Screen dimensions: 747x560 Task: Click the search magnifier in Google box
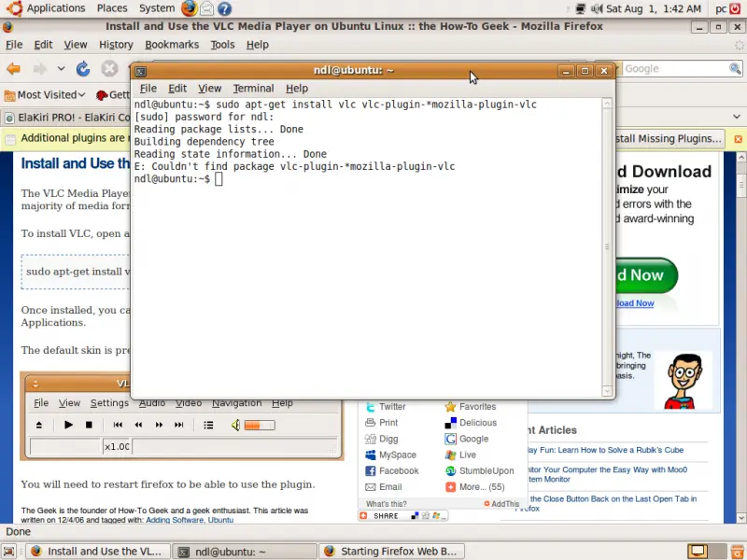[x=735, y=68]
